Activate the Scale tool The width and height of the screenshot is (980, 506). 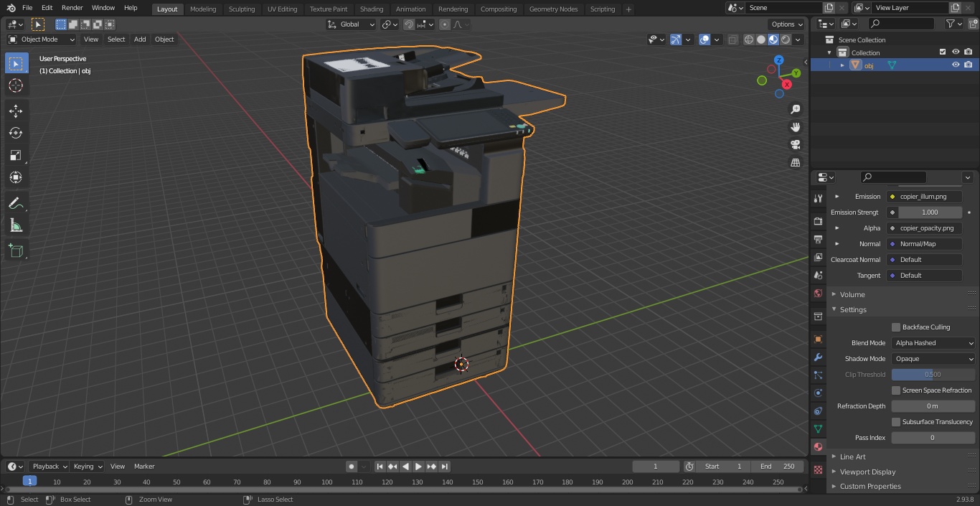coord(16,155)
